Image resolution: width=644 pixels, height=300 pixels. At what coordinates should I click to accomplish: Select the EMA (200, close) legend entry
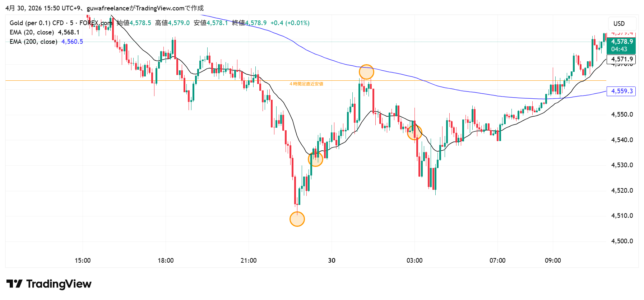(34, 42)
